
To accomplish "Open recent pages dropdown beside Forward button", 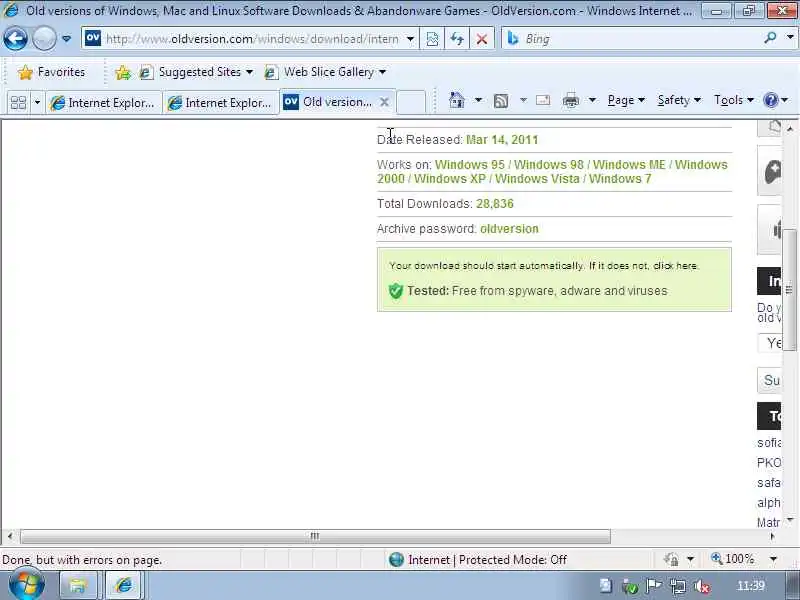I will (66, 38).
